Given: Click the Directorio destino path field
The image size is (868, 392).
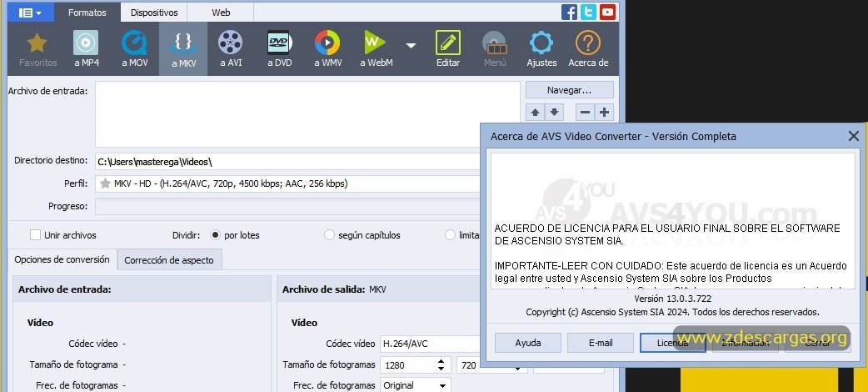Looking at the screenshot, I should click(x=288, y=161).
